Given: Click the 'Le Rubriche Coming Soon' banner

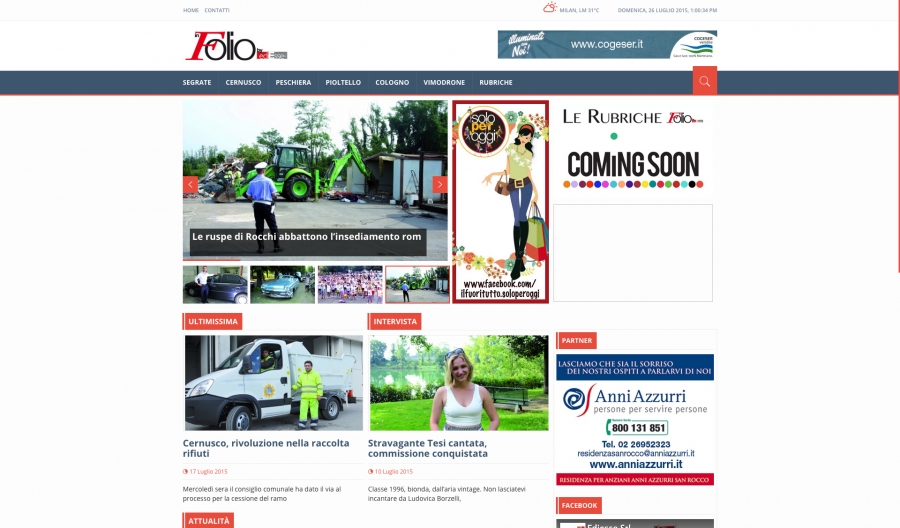Looking at the screenshot, I should (x=633, y=149).
